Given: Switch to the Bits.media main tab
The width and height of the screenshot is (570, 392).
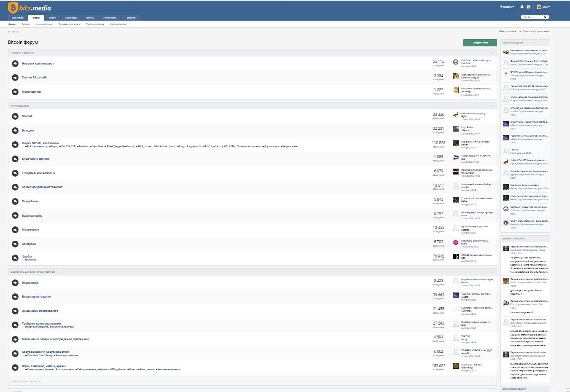Looking at the screenshot, I should point(18,18).
